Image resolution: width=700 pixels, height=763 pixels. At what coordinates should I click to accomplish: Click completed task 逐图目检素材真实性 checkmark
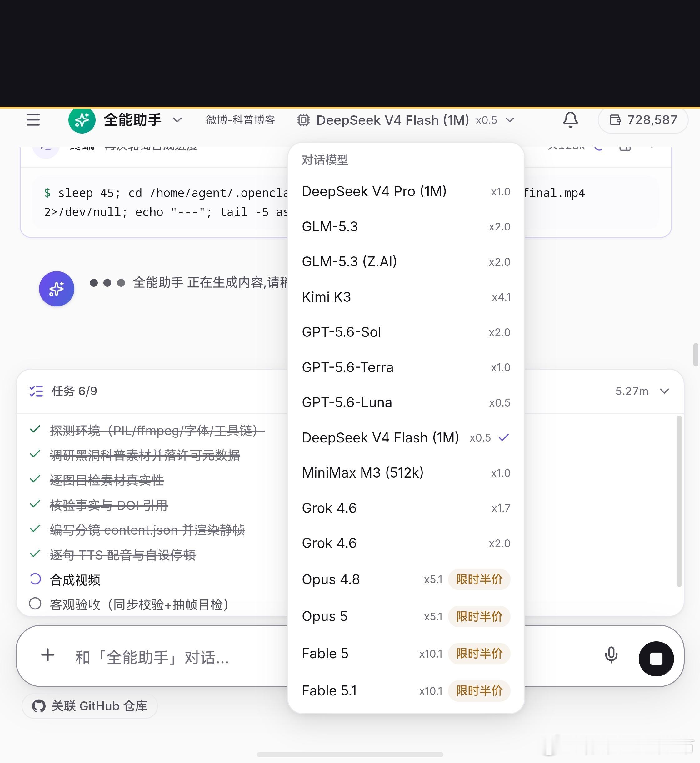coord(35,479)
